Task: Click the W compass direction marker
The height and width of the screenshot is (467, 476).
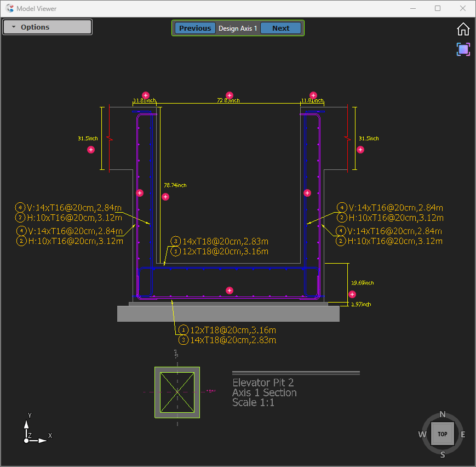Action: (422, 435)
